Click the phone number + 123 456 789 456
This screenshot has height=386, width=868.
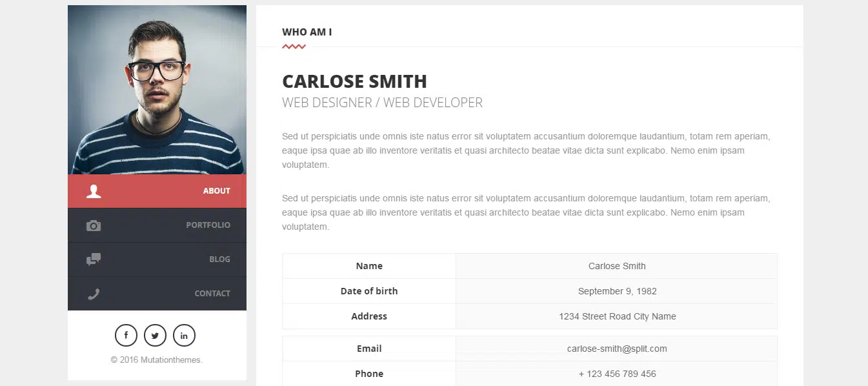pyautogui.click(x=617, y=374)
